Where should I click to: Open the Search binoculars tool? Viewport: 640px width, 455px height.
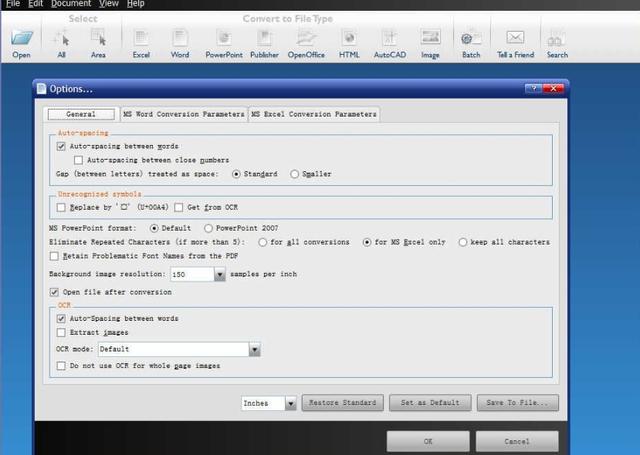557,38
